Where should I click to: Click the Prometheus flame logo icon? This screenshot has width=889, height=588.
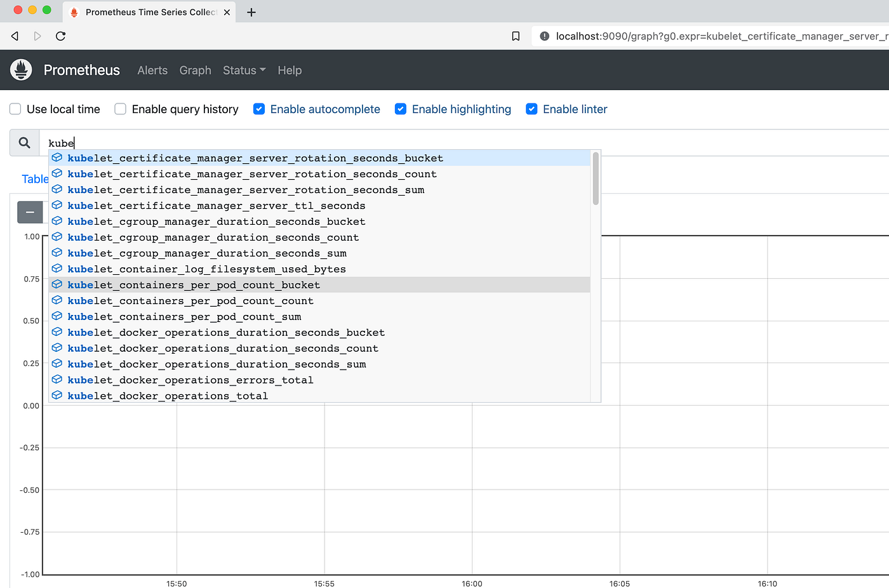[x=21, y=70]
